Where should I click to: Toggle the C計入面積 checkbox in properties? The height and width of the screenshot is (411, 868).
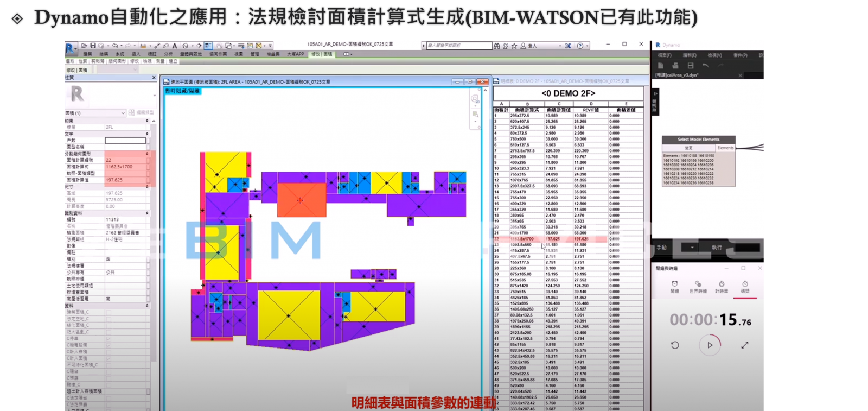coord(108,358)
